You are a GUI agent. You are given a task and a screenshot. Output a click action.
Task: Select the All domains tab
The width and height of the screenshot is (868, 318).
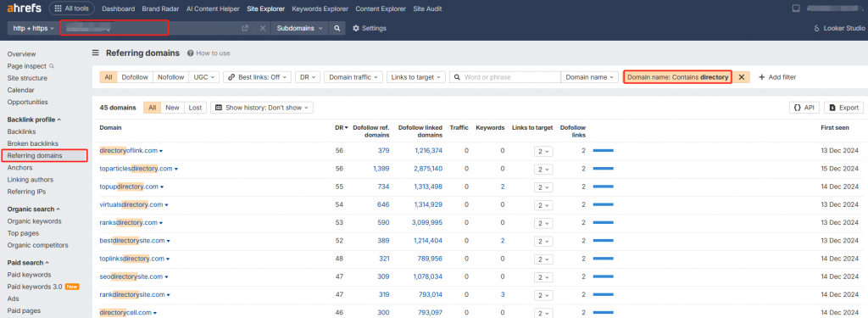pos(152,108)
